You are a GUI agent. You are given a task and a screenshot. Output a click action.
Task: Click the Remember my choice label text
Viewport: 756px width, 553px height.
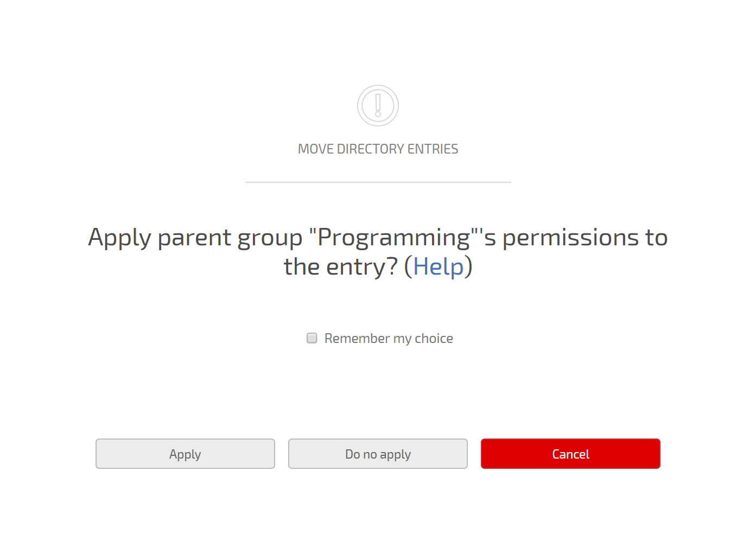tap(389, 339)
